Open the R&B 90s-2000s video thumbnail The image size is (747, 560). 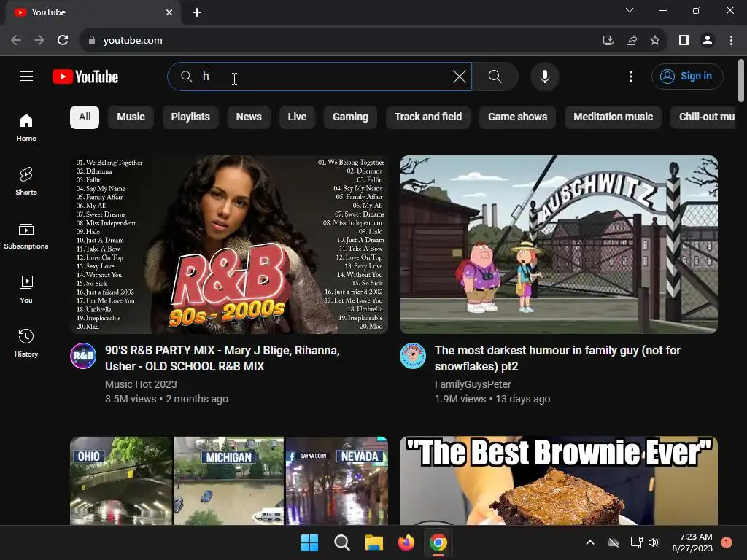click(228, 244)
